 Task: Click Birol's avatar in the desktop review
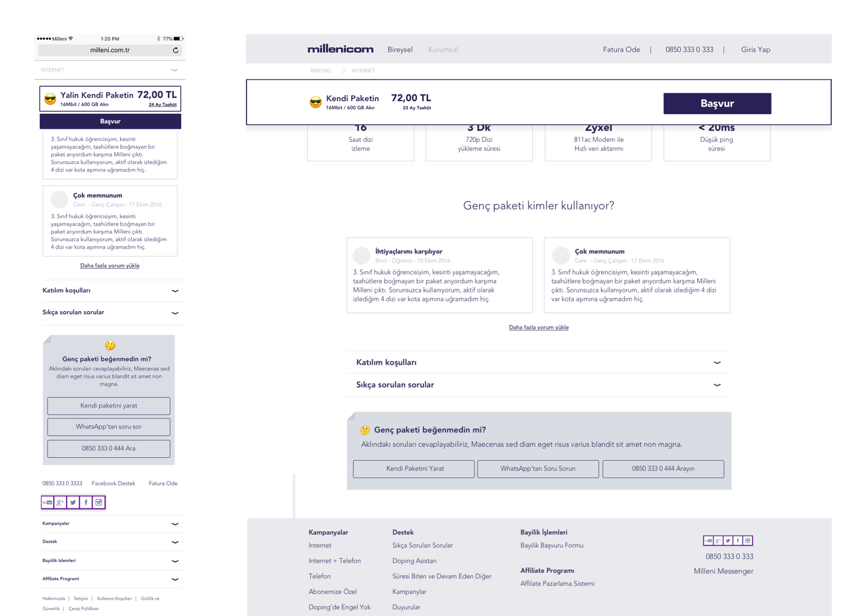[x=361, y=256]
